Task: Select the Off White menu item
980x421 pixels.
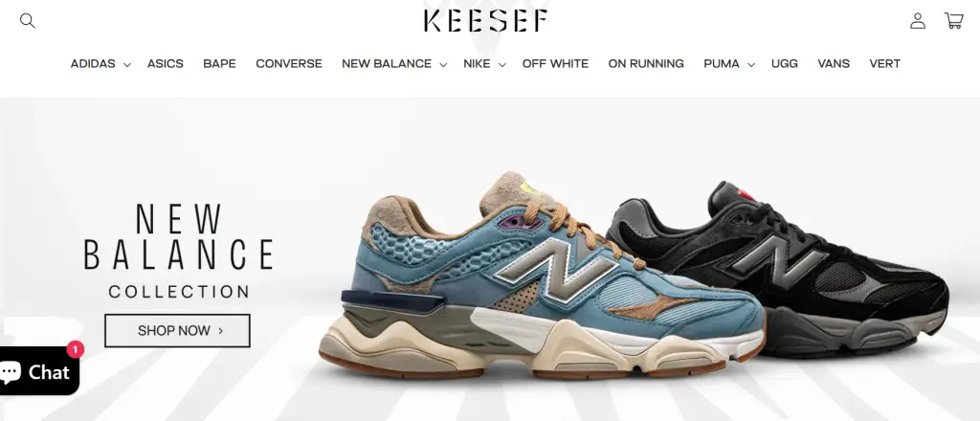Action: [556, 64]
